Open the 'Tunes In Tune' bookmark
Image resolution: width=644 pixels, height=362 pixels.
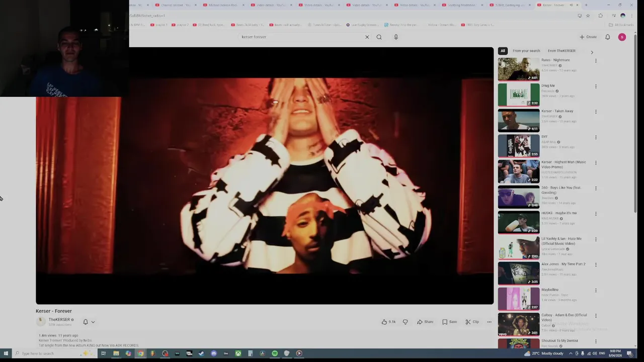324,25
